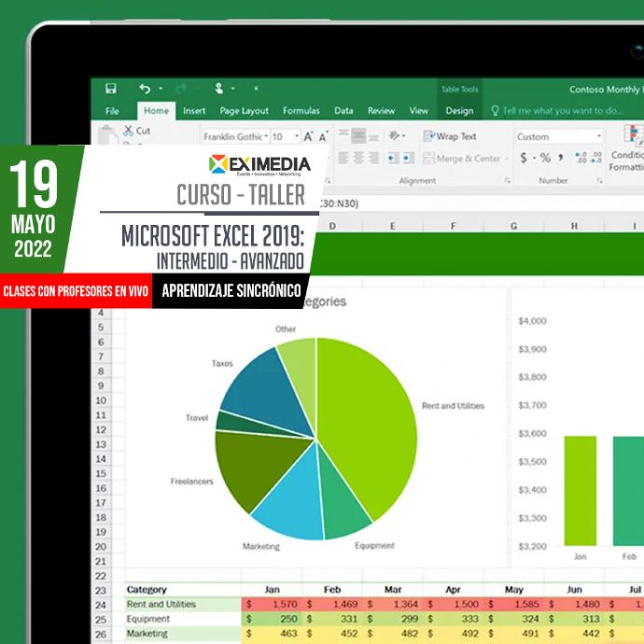Switch to the Review tab

coord(381,111)
